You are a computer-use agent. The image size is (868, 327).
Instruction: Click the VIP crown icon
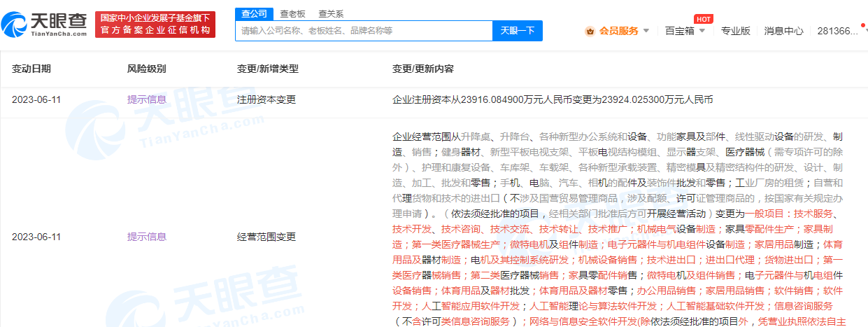pyautogui.click(x=589, y=31)
